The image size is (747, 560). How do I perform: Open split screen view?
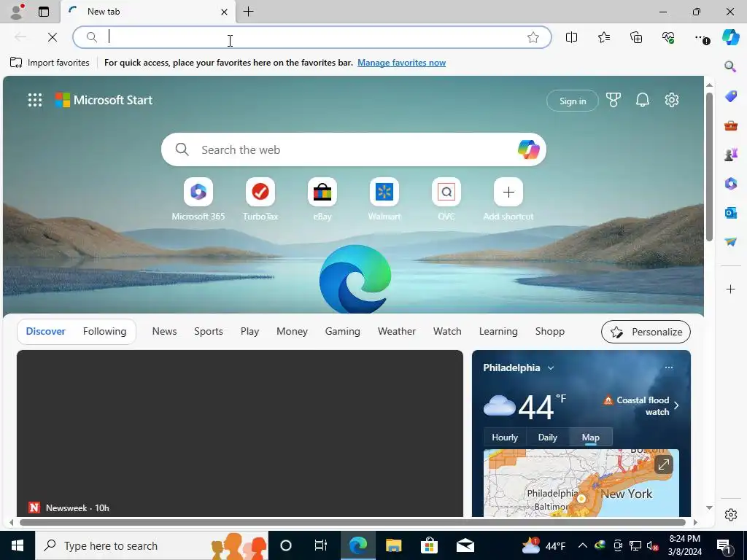tap(571, 37)
